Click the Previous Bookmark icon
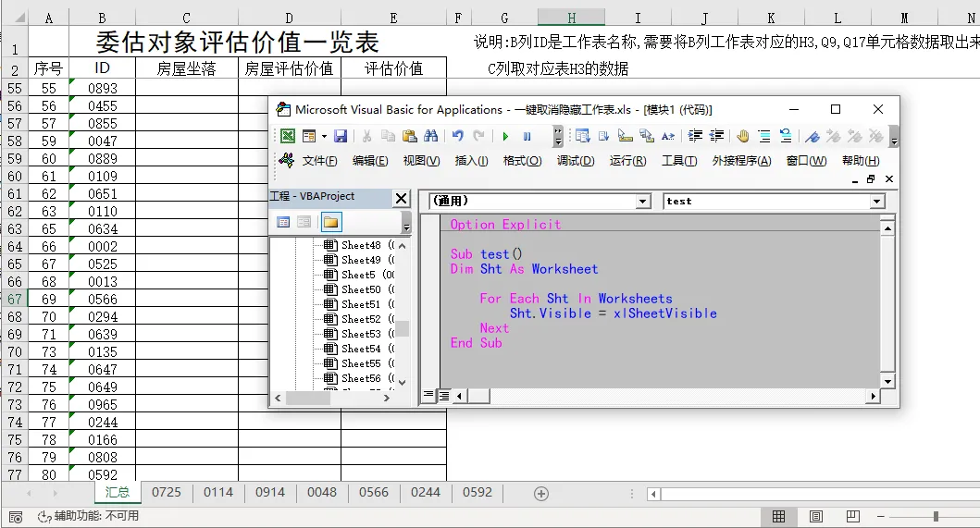The height and width of the screenshot is (528, 980). click(854, 136)
